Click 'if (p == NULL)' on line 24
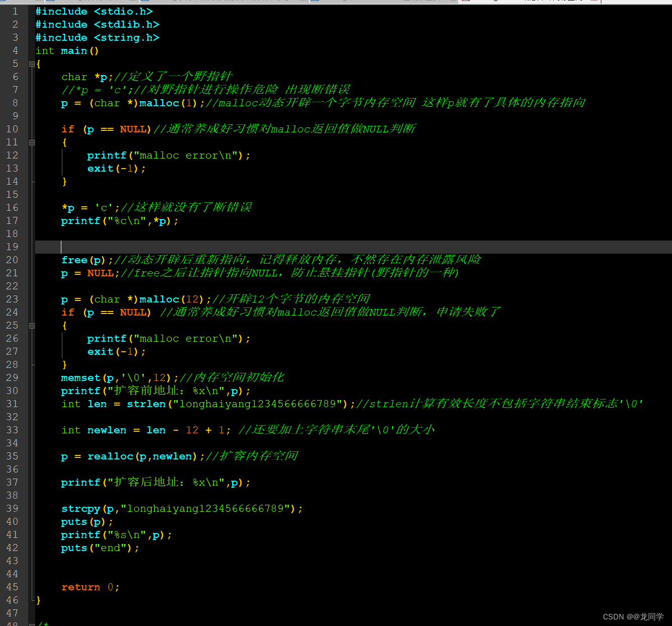The width and height of the screenshot is (672, 626). 106,312
